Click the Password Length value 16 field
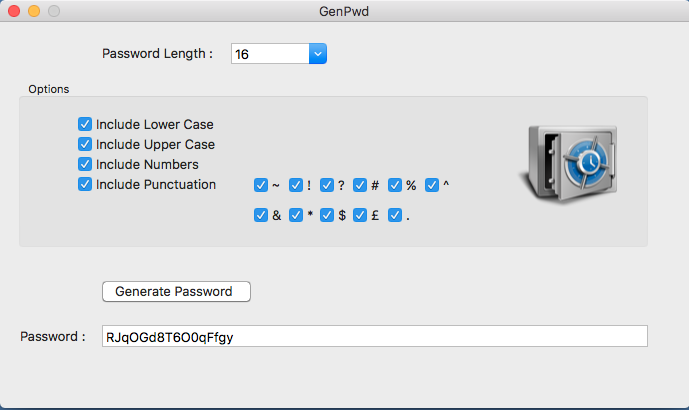This screenshot has height=410, width=689. tap(270, 54)
